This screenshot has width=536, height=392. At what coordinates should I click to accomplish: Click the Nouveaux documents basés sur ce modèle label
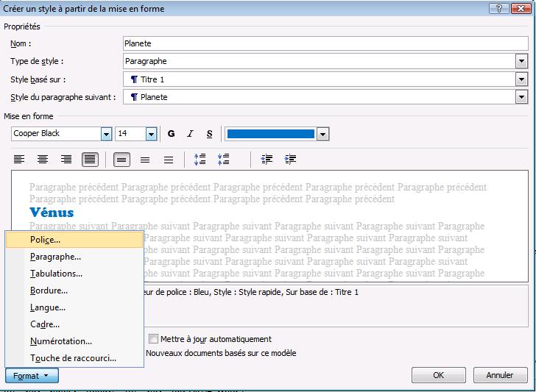221,353
